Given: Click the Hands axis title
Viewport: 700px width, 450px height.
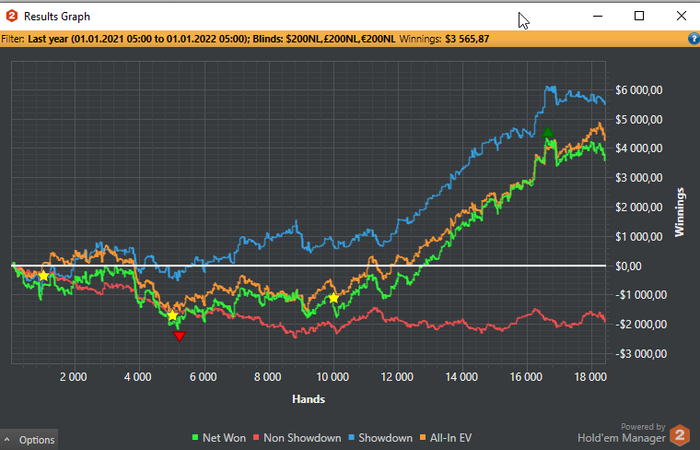Looking at the screenshot, I should pos(308,399).
